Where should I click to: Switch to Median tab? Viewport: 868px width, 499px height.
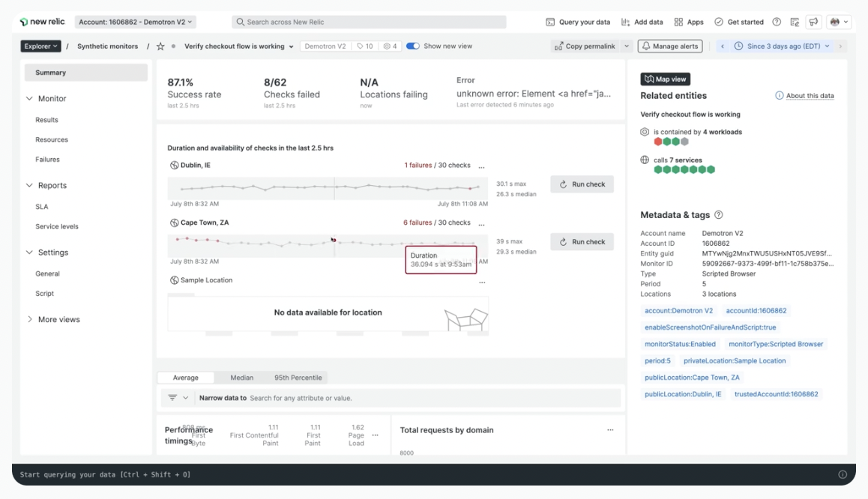[242, 378]
